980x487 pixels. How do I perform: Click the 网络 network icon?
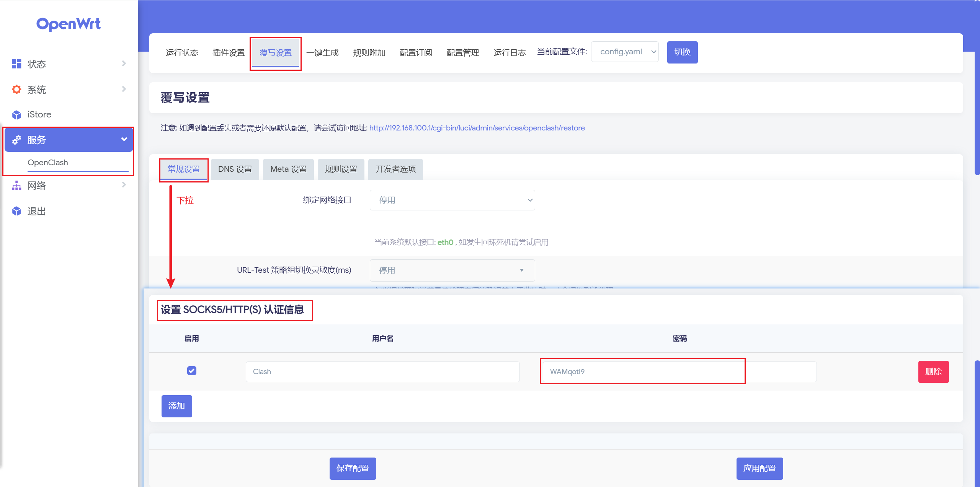pos(16,186)
